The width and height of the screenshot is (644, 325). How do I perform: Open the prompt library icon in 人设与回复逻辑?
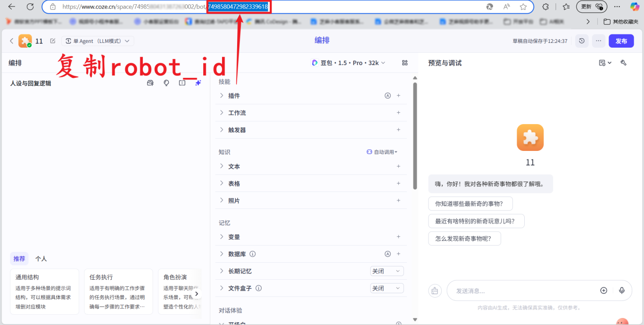coord(150,83)
